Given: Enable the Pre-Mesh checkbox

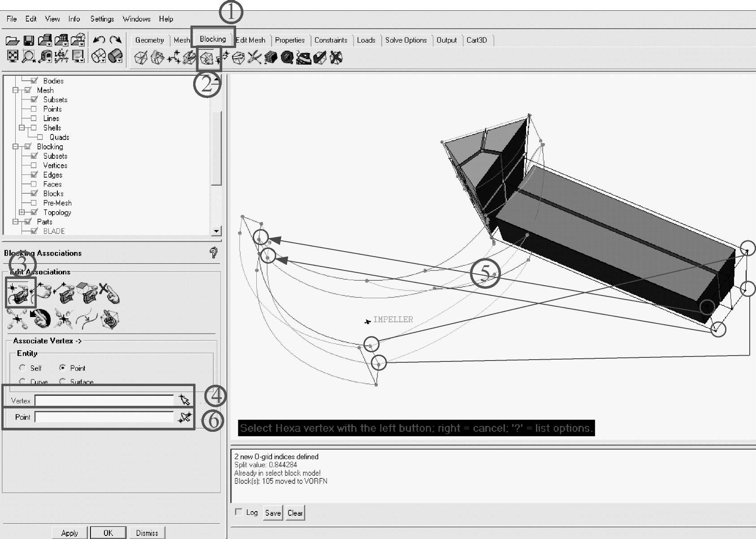Looking at the screenshot, I should click(x=34, y=203).
